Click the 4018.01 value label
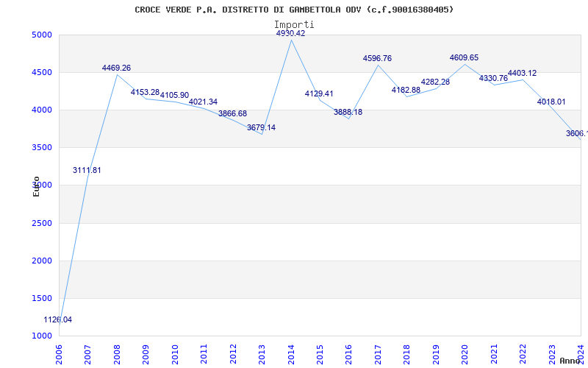Screen dimensions: 588x368 click(551, 102)
